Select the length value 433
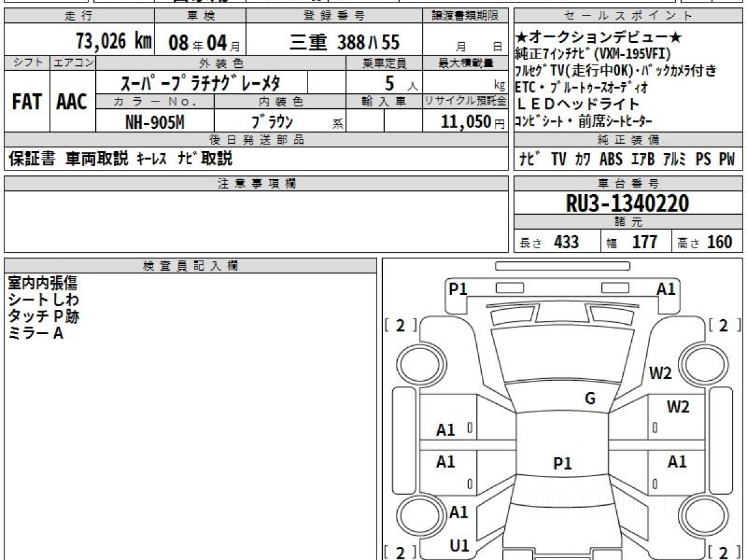Viewport: 747px width, 560px height. coord(566,242)
